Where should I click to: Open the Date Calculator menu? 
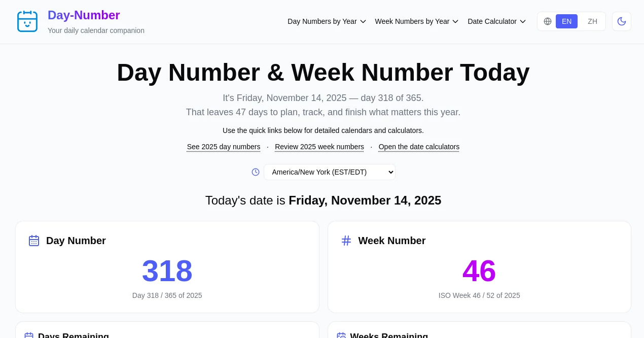(496, 21)
